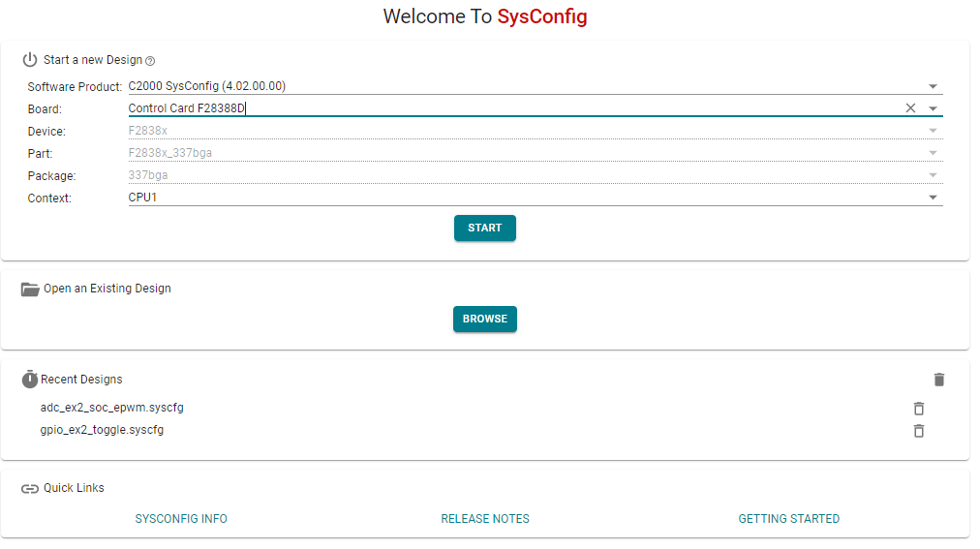The width and height of the screenshot is (980, 549).
Task: Click the Software Product field showing C2000 SysConfig
Action: 535,86
